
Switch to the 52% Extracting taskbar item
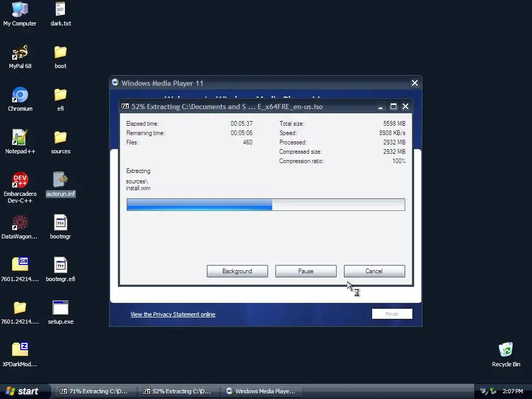coord(178,391)
